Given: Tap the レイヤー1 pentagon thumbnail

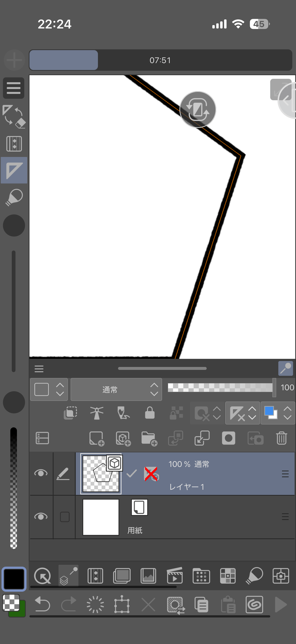Looking at the screenshot, I should 101,474.
